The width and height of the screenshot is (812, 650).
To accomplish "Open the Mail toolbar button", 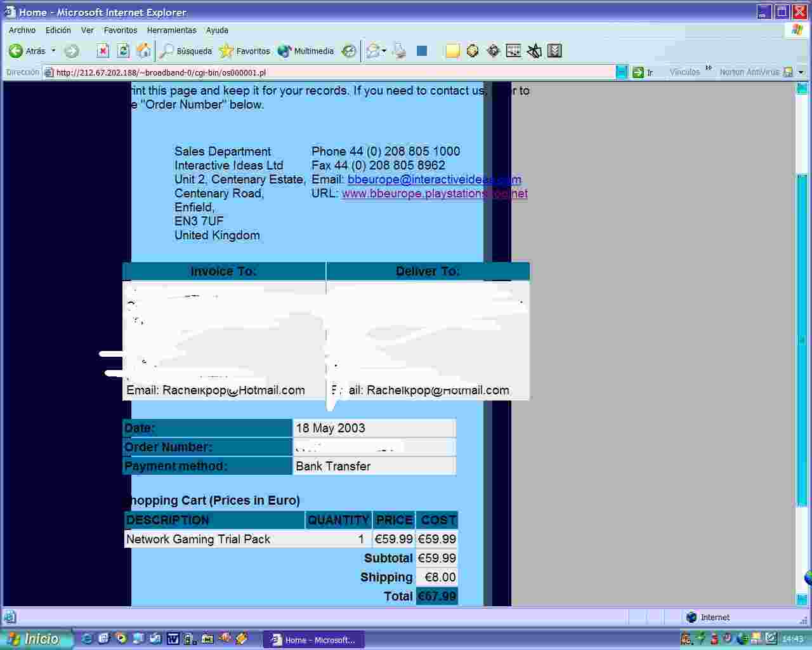I will point(373,51).
